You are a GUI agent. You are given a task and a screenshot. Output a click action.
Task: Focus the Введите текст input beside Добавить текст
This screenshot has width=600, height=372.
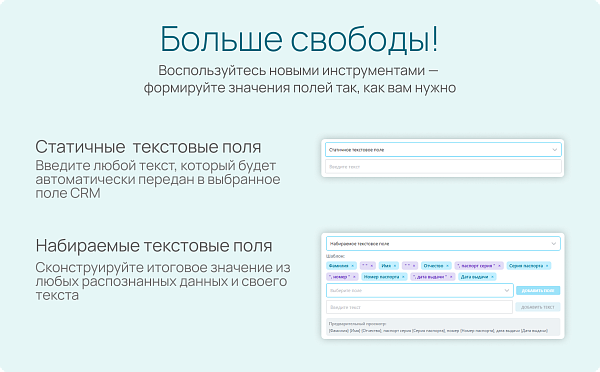[x=419, y=307]
